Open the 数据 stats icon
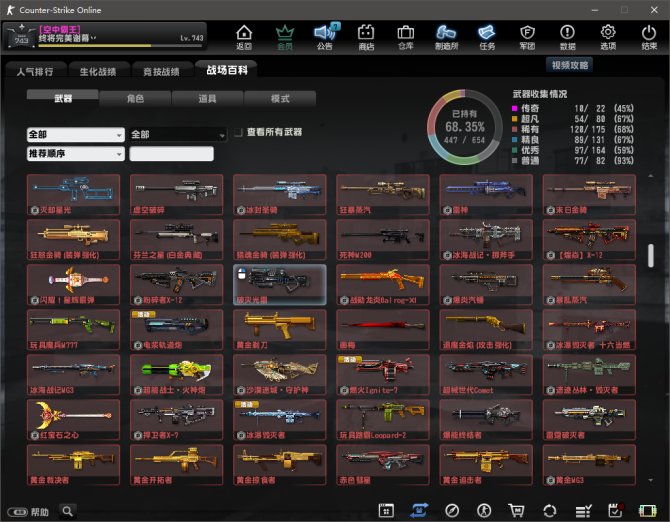 tap(567, 37)
